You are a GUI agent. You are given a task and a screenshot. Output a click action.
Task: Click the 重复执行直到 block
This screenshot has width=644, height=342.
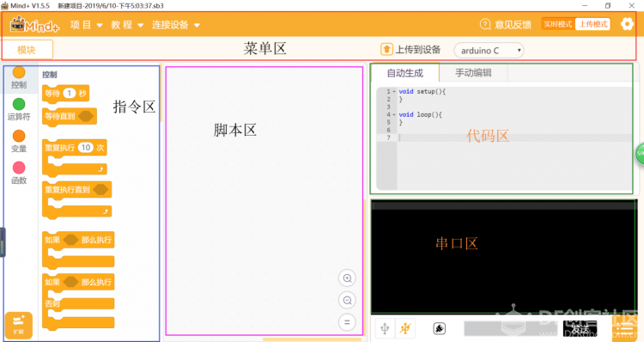coord(76,199)
